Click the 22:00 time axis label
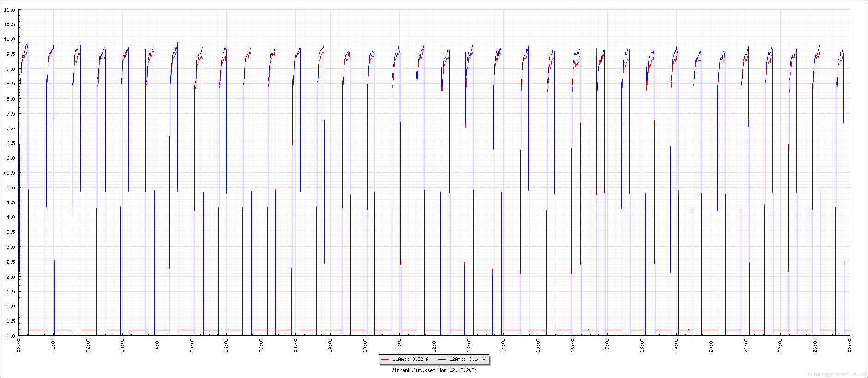 [781, 346]
